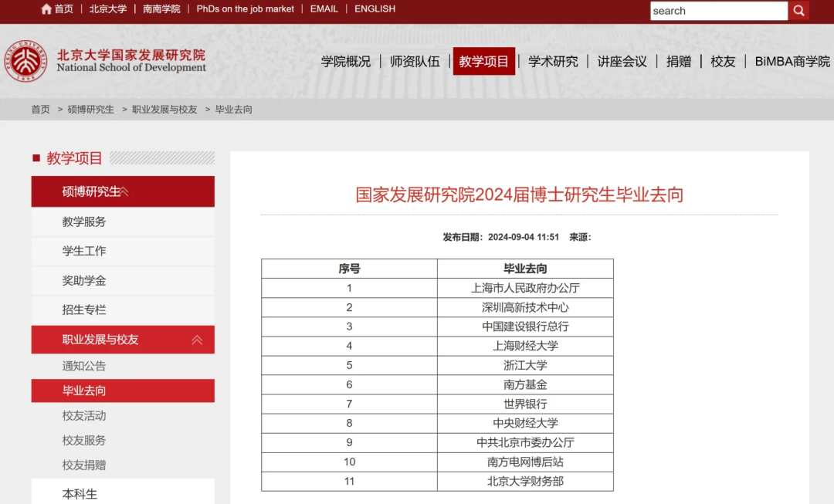Screen dimensions: 834x504
Task: Open 校友捐赠 in sidebar
Action: tap(84, 465)
